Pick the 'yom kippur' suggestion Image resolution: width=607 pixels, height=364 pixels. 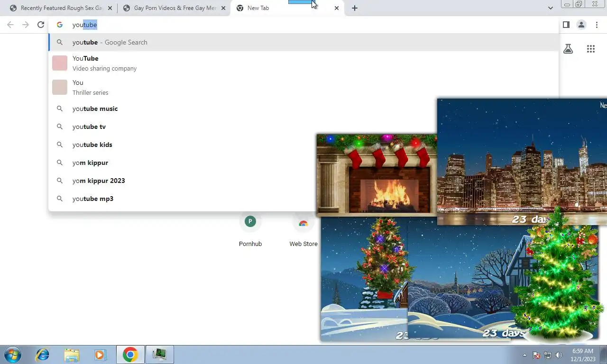click(x=182, y=163)
